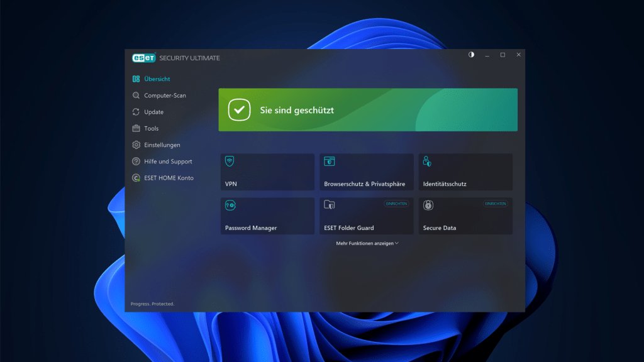Open Hilfe und Support
644x362 pixels.
168,162
